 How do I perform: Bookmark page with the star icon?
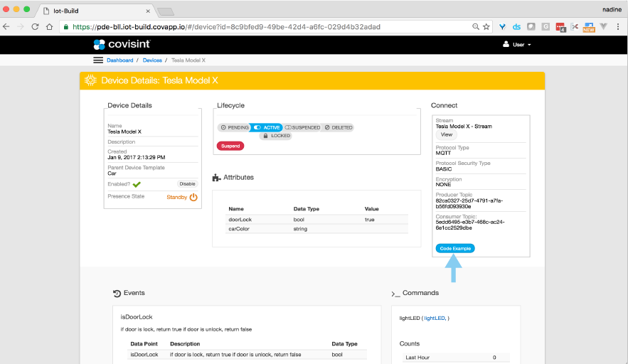486,26
